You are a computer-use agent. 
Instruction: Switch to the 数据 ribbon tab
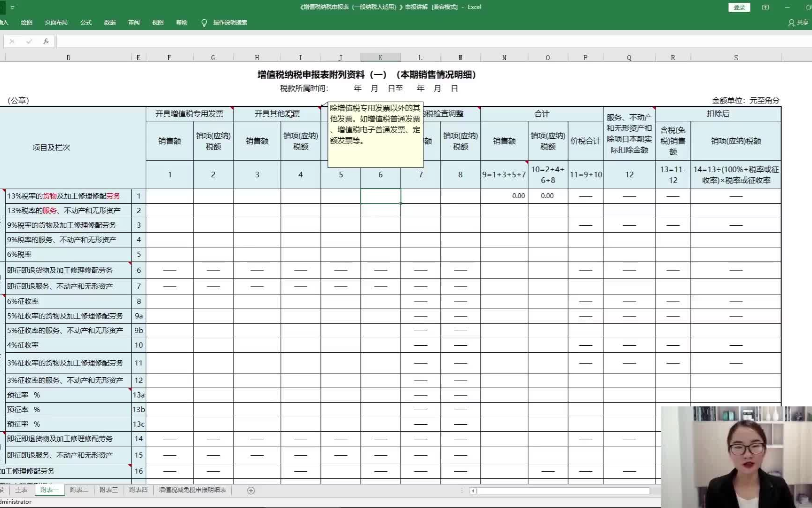coord(109,22)
